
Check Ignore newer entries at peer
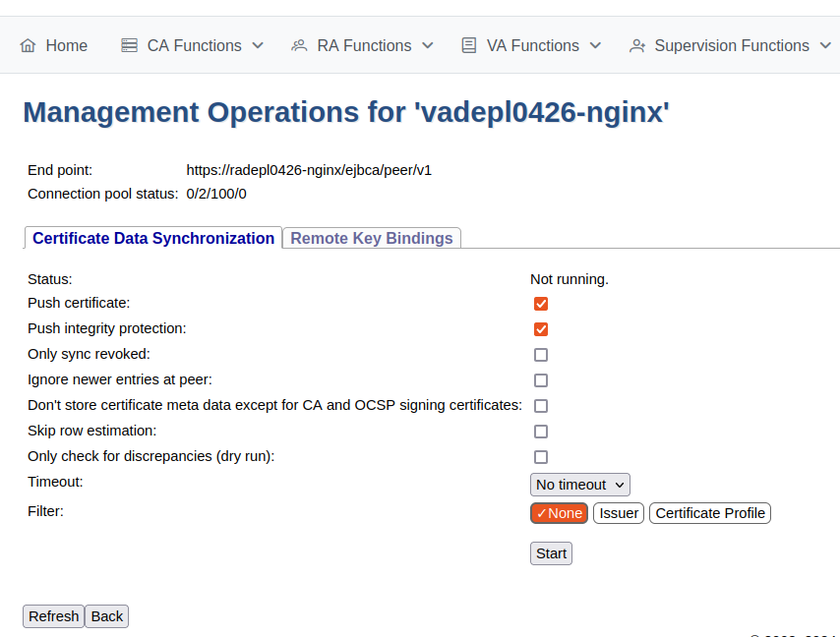pyautogui.click(x=541, y=380)
